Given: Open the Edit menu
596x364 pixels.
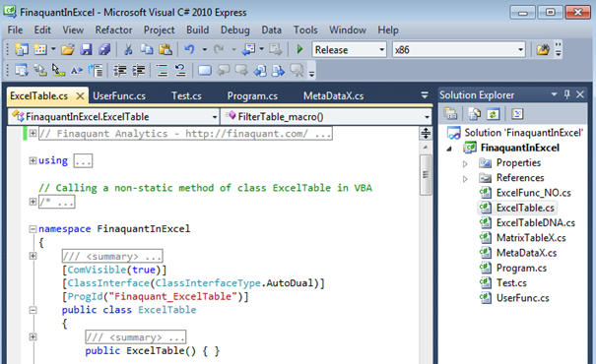Looking at the screenshot, I should (42, 30).
